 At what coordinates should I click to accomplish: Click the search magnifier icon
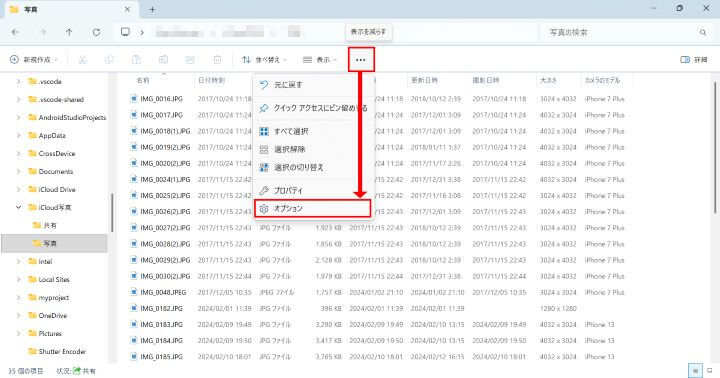click(x=703, y=33)
